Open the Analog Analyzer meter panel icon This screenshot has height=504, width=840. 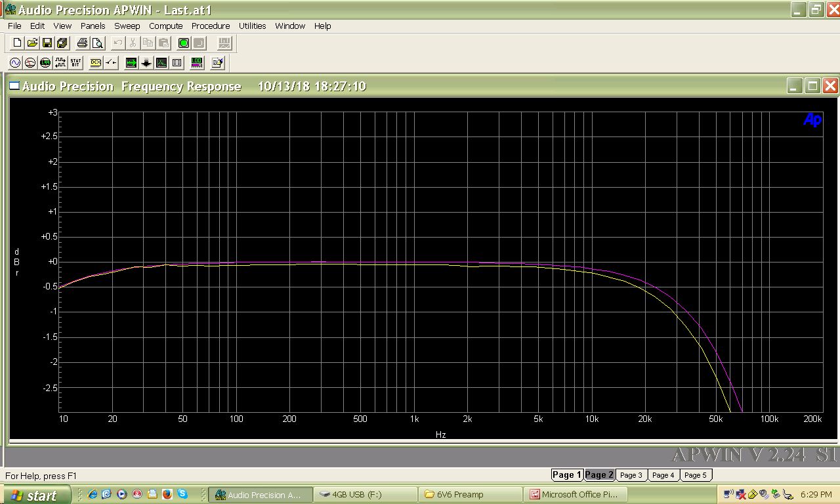click(x=30, y=63)
